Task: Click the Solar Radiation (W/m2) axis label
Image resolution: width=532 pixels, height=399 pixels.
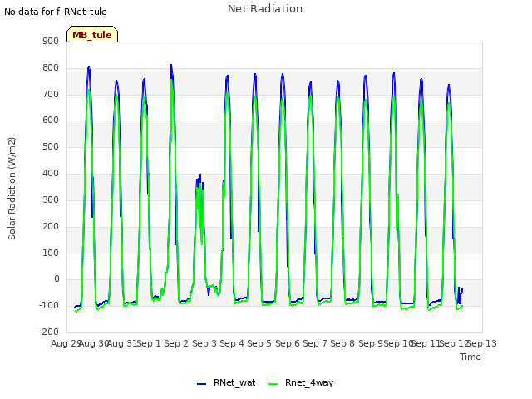Action: pyautogui.click(x=12, y=189)
